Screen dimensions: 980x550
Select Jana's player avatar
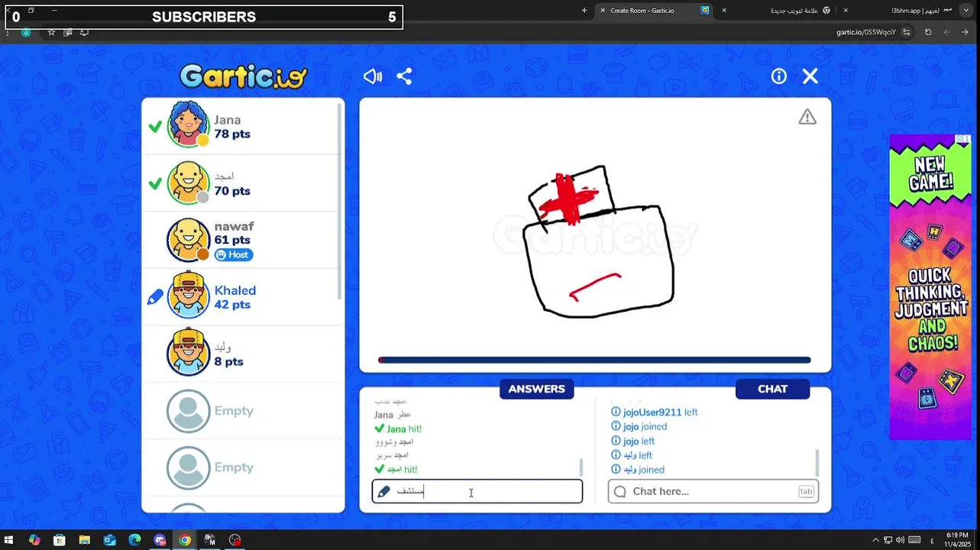coord(188,125)
